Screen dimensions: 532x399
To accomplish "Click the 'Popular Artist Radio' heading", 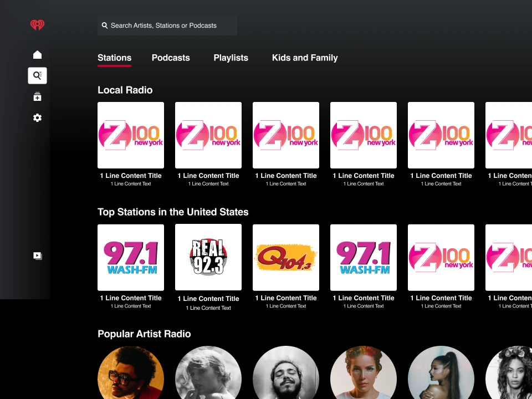I will 144,334.
